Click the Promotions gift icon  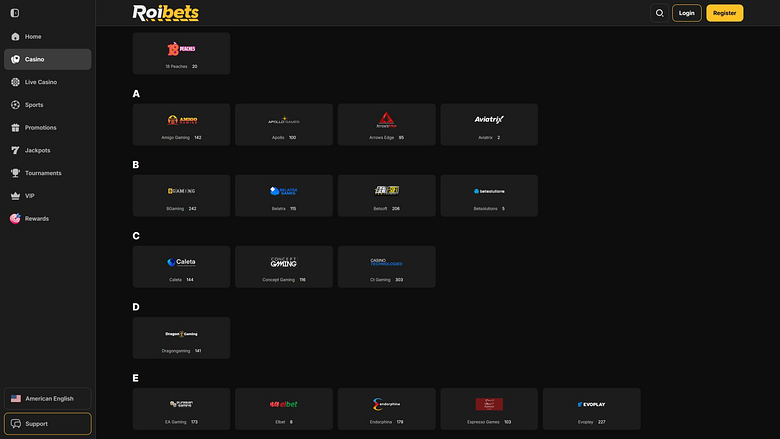click(x=15, y=128)
